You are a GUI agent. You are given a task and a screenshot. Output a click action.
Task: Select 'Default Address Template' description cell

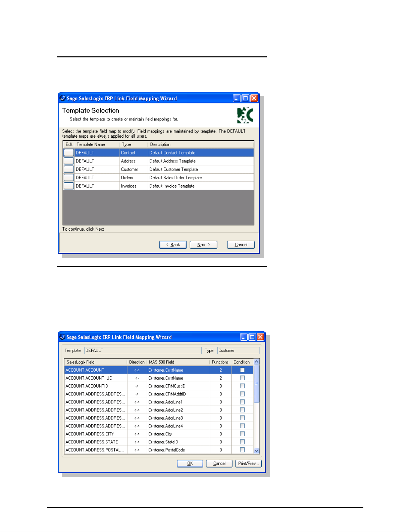(x=201, y=161)
